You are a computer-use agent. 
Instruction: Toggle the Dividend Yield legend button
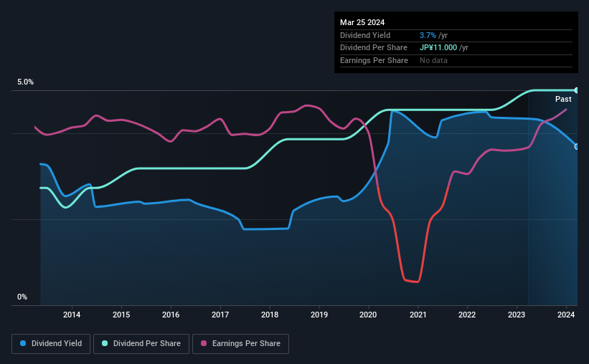pos(51,344)
